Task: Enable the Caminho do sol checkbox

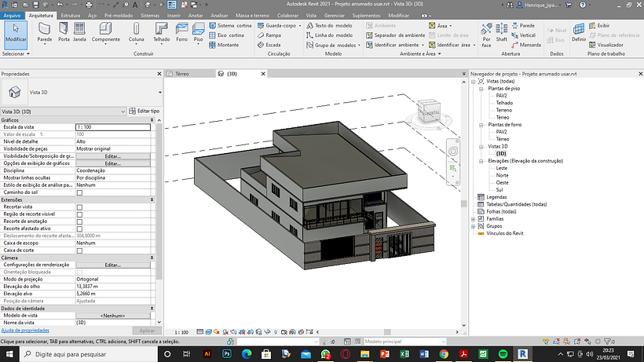Action: [79, 192]
